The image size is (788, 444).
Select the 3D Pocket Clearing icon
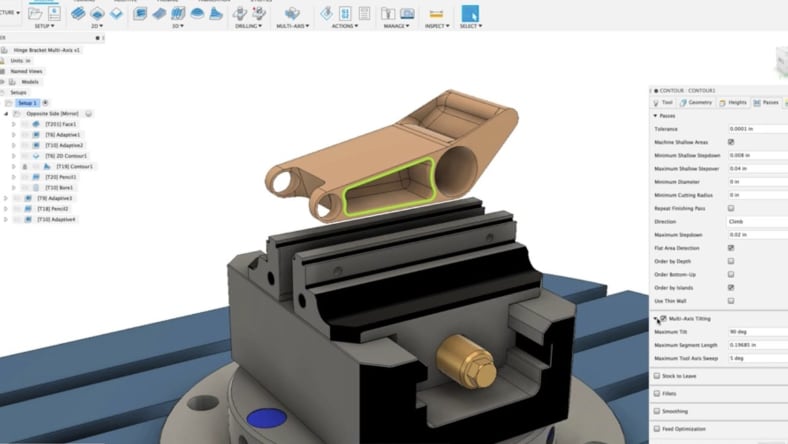click(159, 14)
